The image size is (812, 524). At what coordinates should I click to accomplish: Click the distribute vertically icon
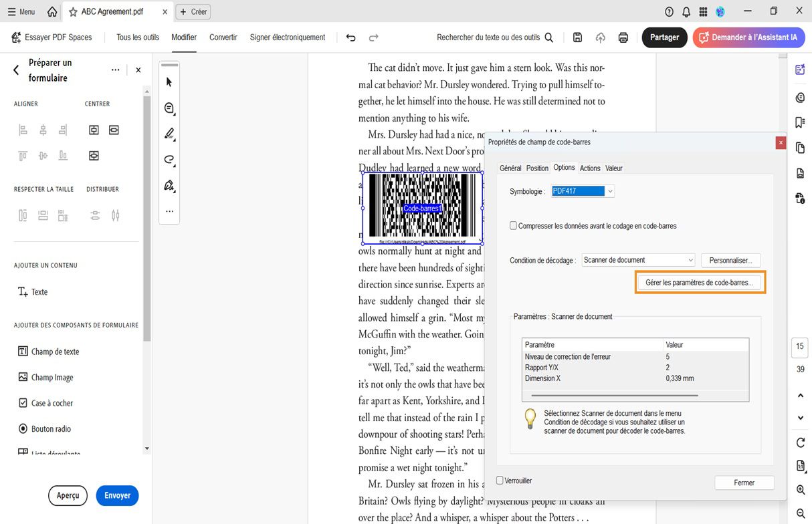95,215
